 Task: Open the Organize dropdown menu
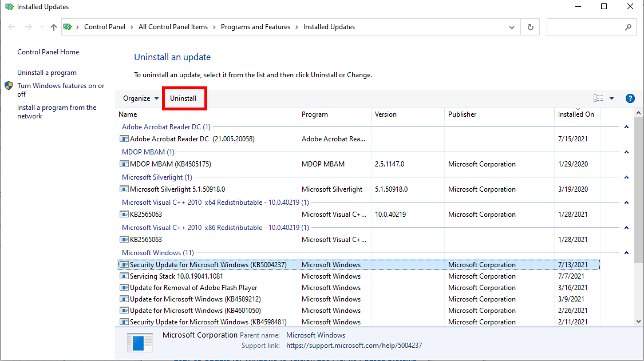click(141, 98)
